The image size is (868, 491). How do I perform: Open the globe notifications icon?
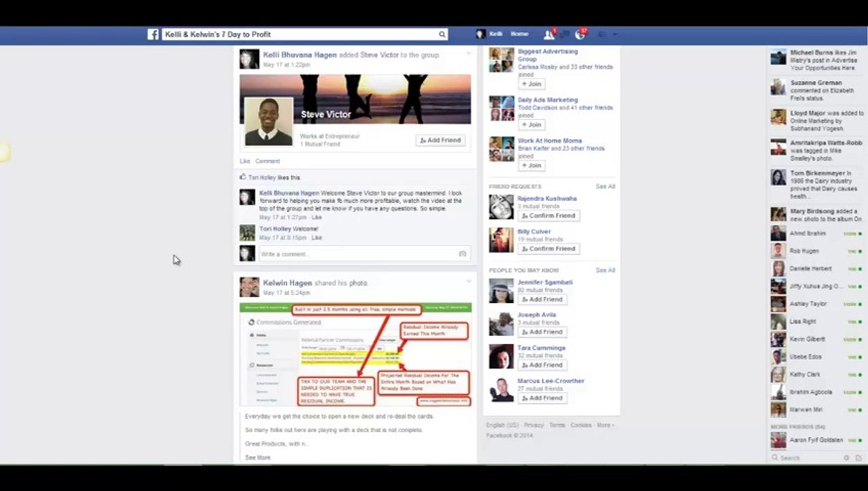click(x=580, y=34)
